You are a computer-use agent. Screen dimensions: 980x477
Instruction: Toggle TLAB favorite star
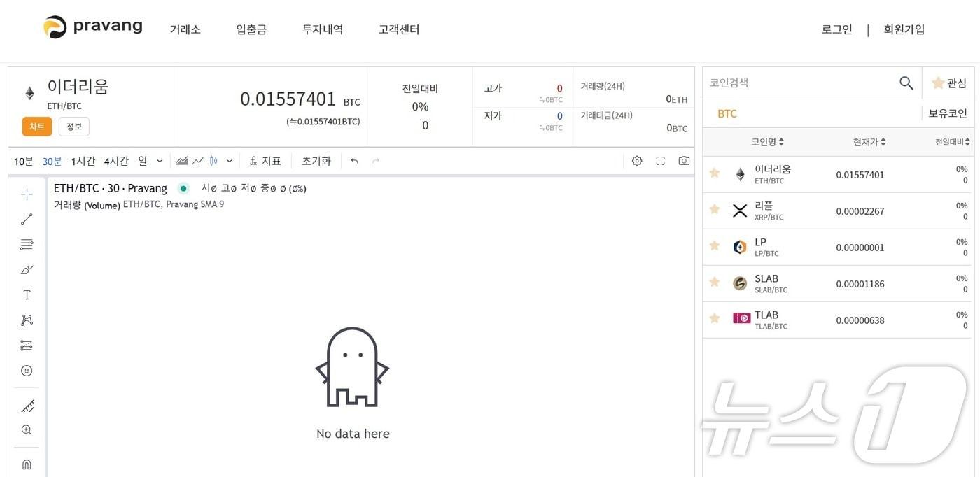[x=714, y=318]
